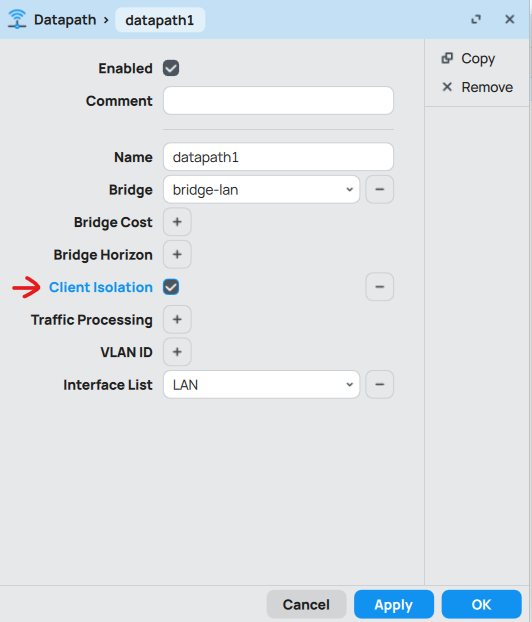Click the wireless Datapath icon in header

17,19
